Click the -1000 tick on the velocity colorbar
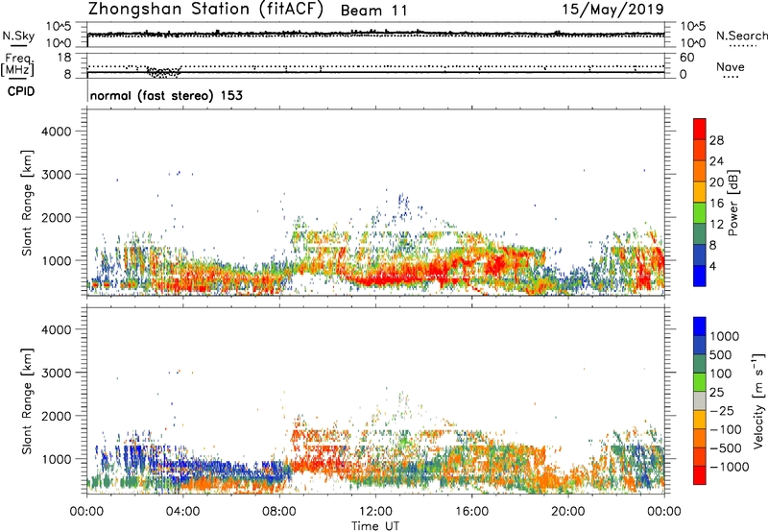 [729, 467]
